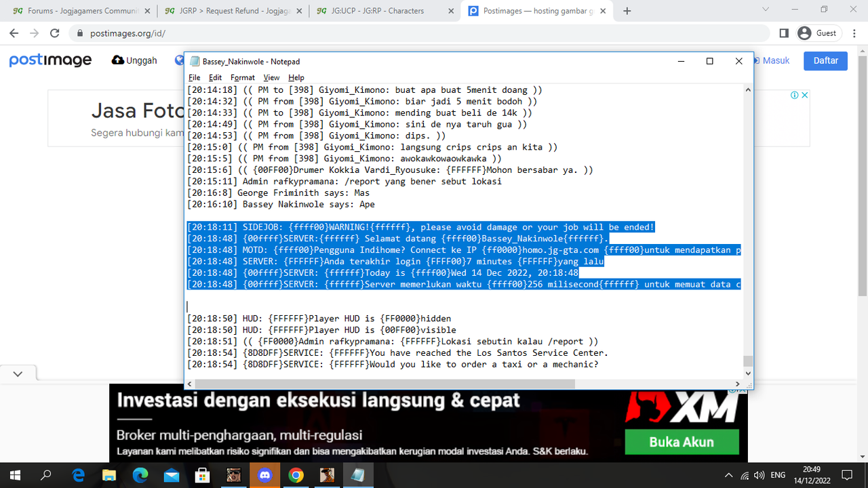Viewport: 868px width, 488px height.
Task: Go forward in Chrome
Action: (x=35, y=33)
